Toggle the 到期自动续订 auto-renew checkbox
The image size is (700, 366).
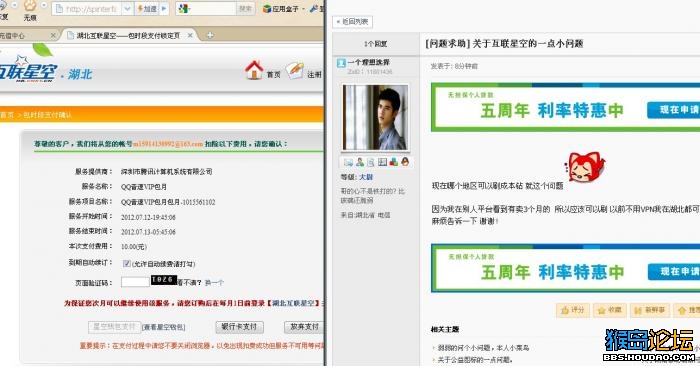point(127,263)
